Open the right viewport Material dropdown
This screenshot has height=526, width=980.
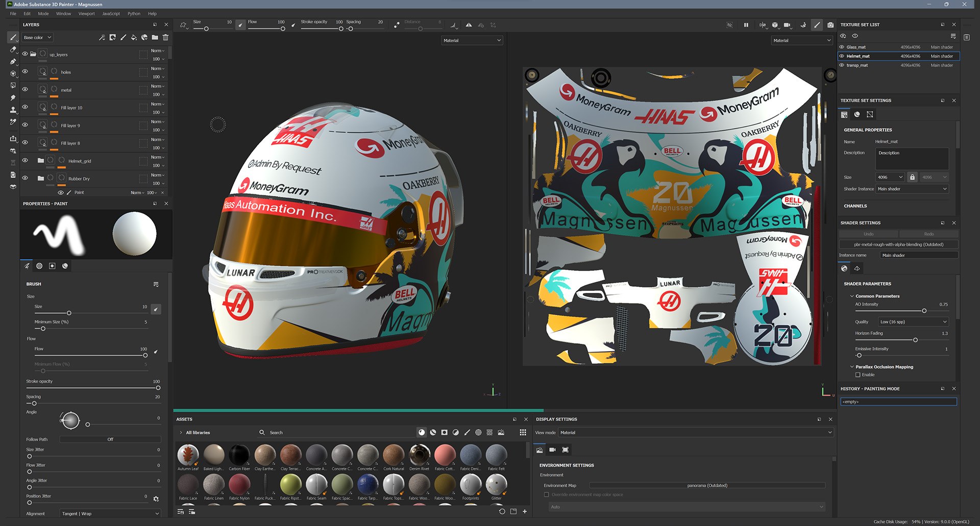click(801, 40)
